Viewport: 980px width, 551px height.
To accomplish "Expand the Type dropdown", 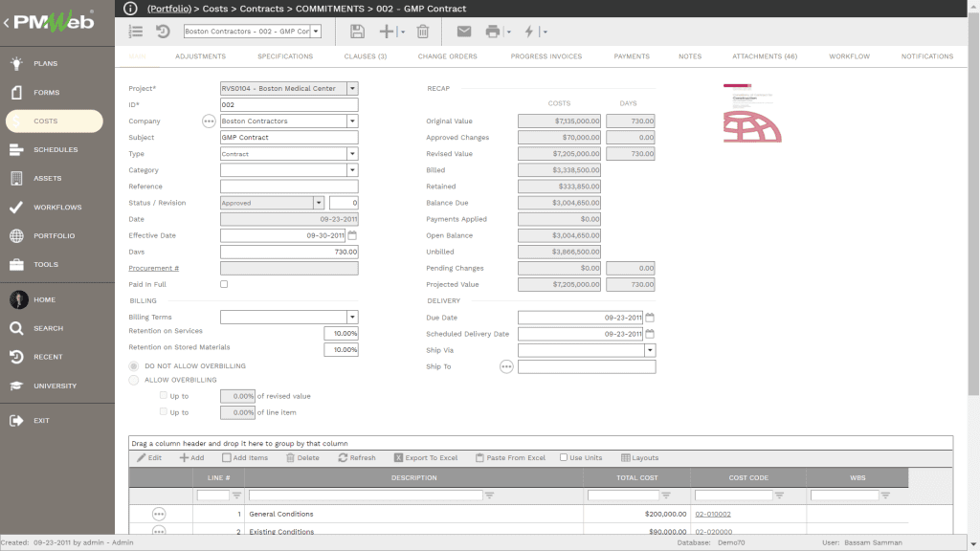I will click(x=352, y=154).
